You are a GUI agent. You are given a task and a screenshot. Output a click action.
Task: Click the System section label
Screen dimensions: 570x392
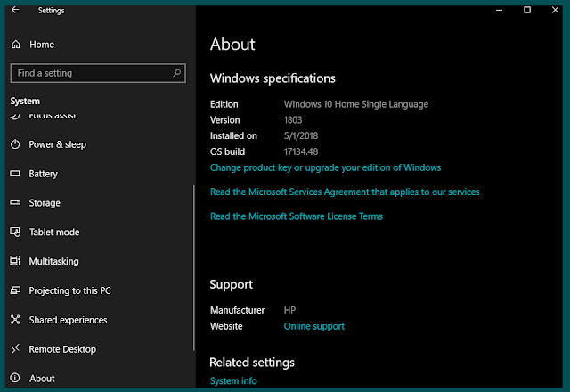point(25,101)
